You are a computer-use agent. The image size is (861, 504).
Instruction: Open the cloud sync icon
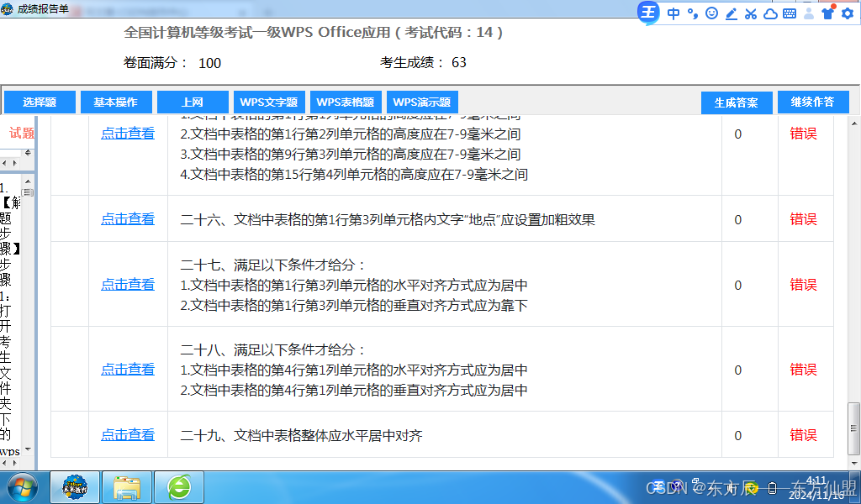coord(770,13)
